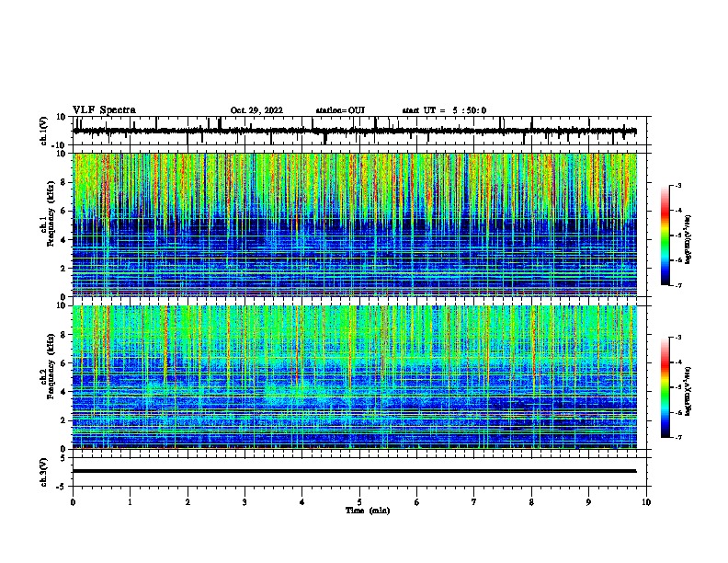The image size is (728, 563).
Task: Click the "-10" tick on ch.1(V) axis
Action: tap(60, 145)
